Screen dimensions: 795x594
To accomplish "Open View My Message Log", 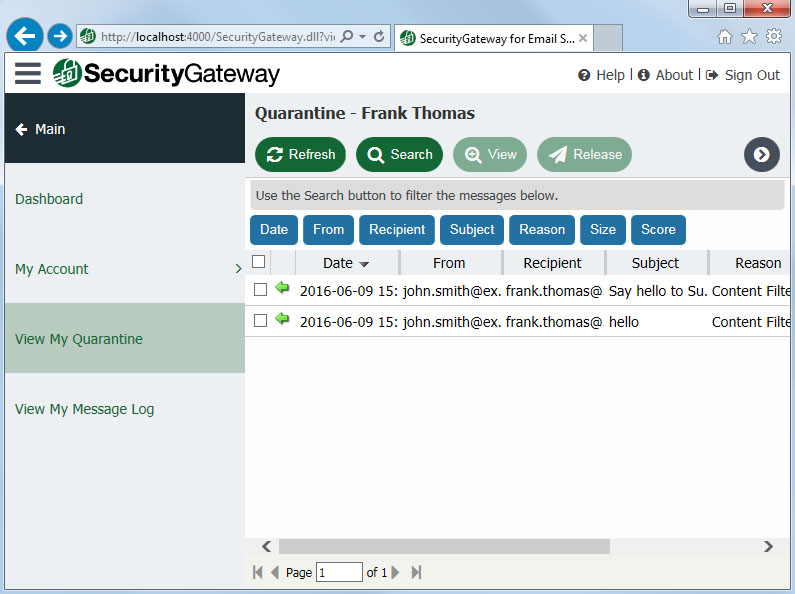I will pyautogui.click(x=125, y=409).
